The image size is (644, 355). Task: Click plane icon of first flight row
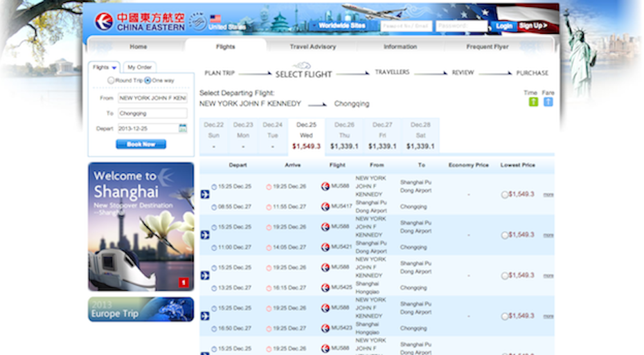tap(205, 194)
